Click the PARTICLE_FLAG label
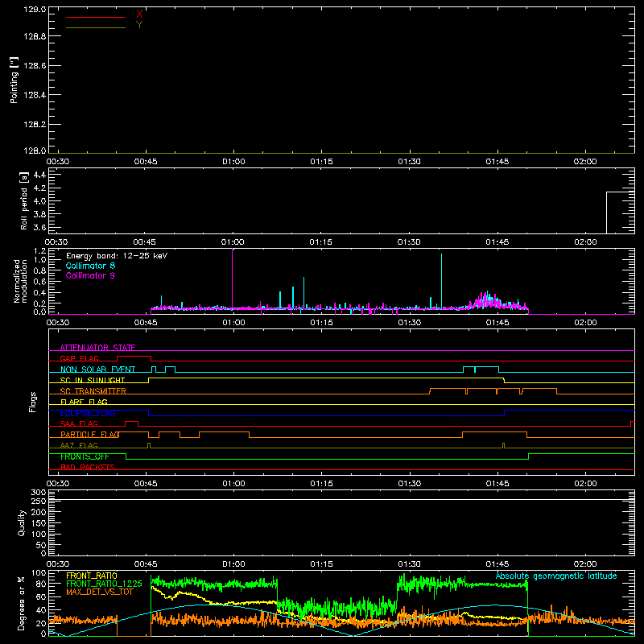This screenshot has width=644, height=644. tap(90, 434)
